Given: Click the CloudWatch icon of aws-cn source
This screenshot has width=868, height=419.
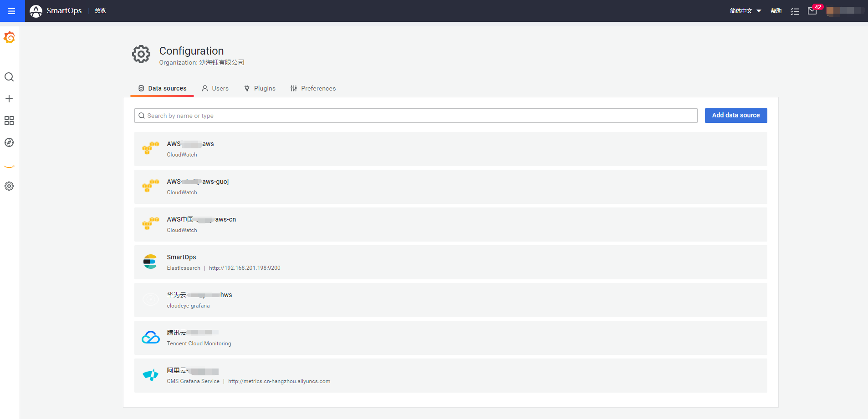Looking at the screenshot, I should [x=151, y=224].
